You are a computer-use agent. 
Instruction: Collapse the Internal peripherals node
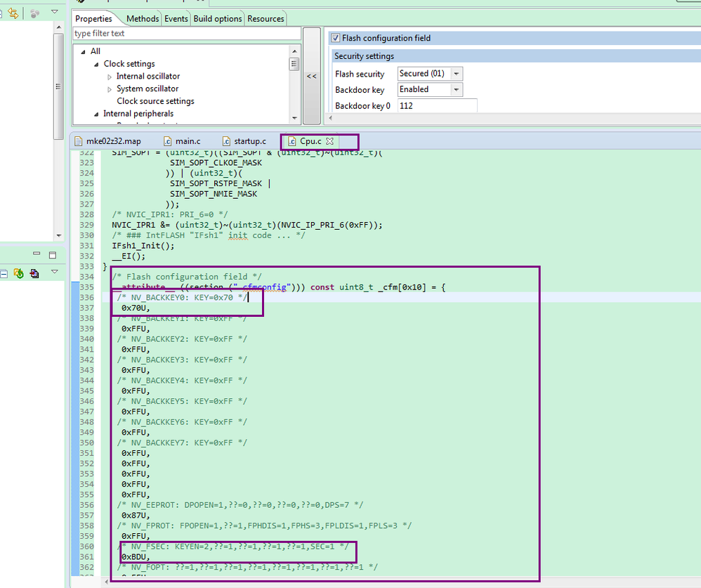point(96,115)
